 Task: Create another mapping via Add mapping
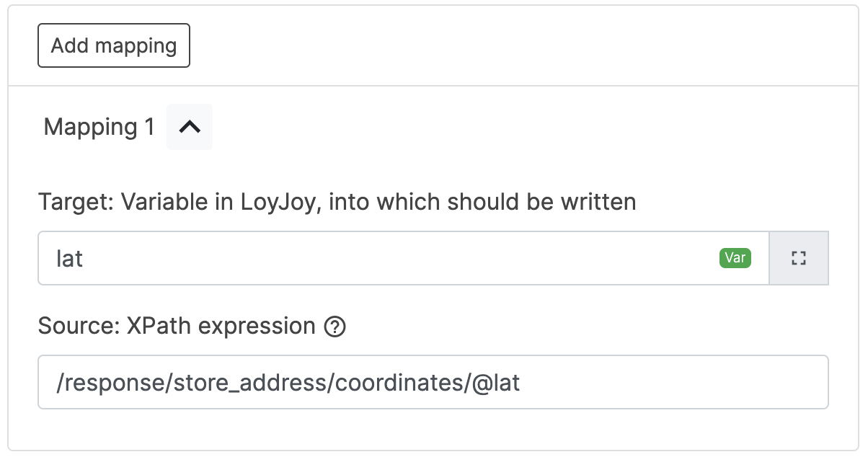click(114, 45)
